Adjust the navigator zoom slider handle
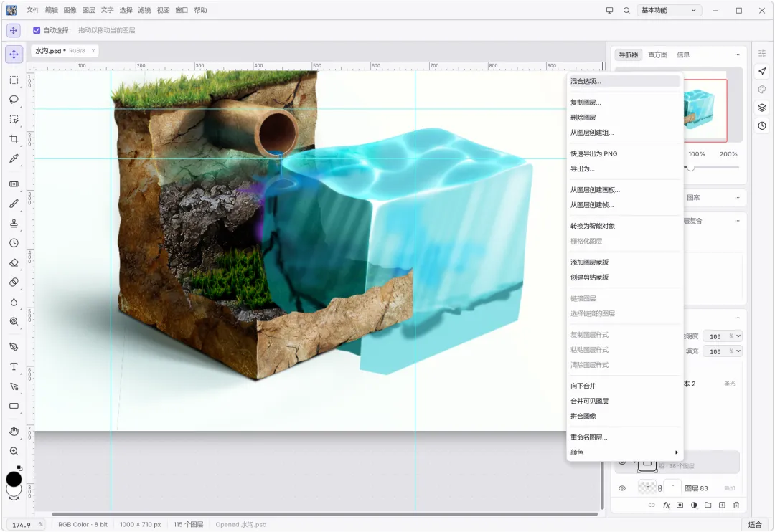775x532 pixels. 691,168
